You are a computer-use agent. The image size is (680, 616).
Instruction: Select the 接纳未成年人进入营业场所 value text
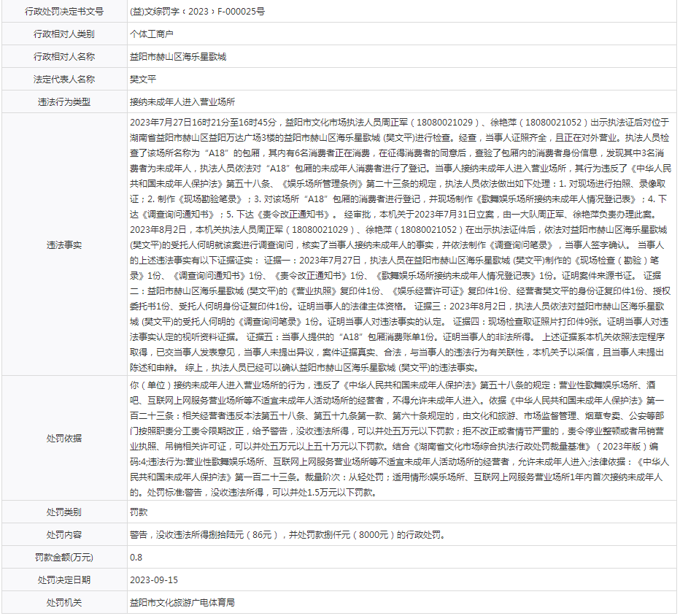[182, 102]
